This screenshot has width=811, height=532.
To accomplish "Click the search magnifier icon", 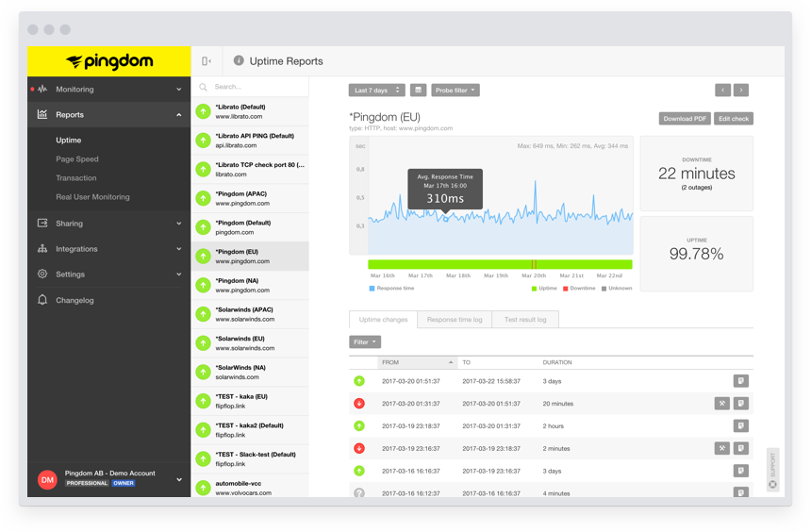I will 204,87.
